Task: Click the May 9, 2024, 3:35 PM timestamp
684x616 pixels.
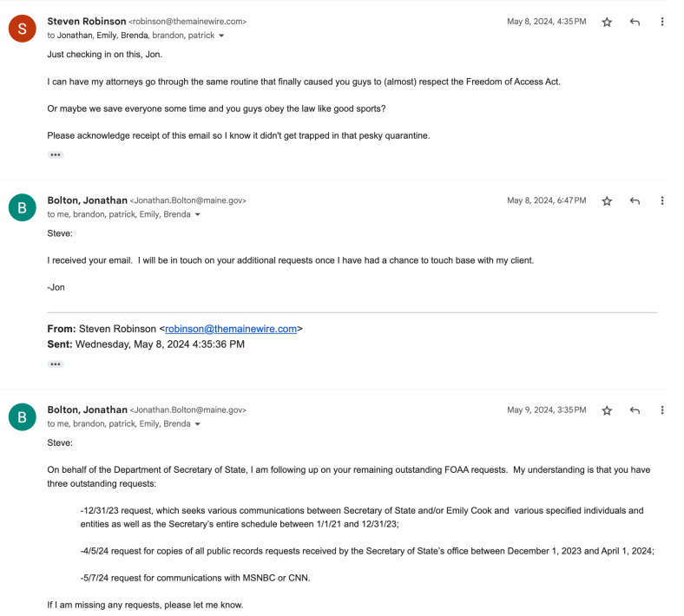Action: click(x=546, y=410)
